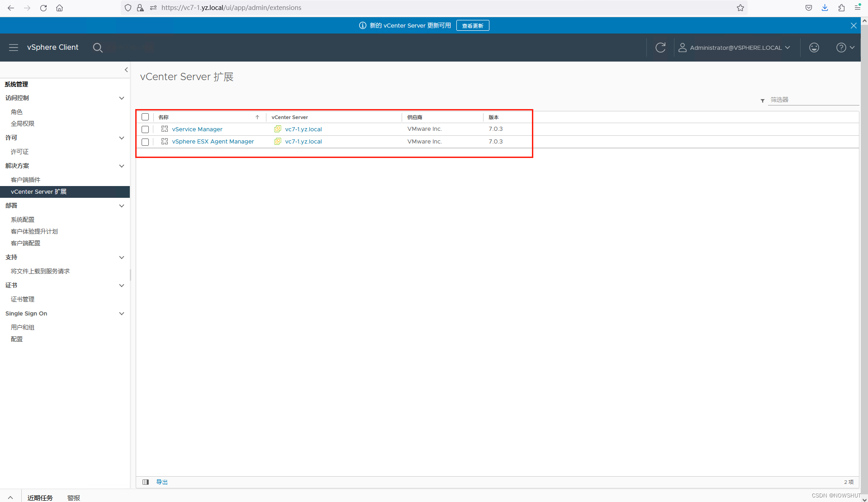Viewport: 868px width, 502px height.
Task: Go to the browser home page icon
Action: point(59,8)
